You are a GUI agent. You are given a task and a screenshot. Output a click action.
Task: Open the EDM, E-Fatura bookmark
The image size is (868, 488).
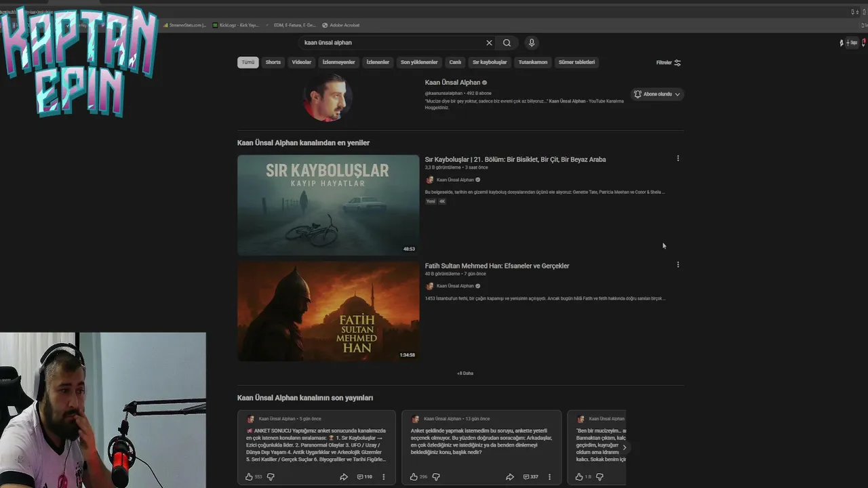click(292, 25)
